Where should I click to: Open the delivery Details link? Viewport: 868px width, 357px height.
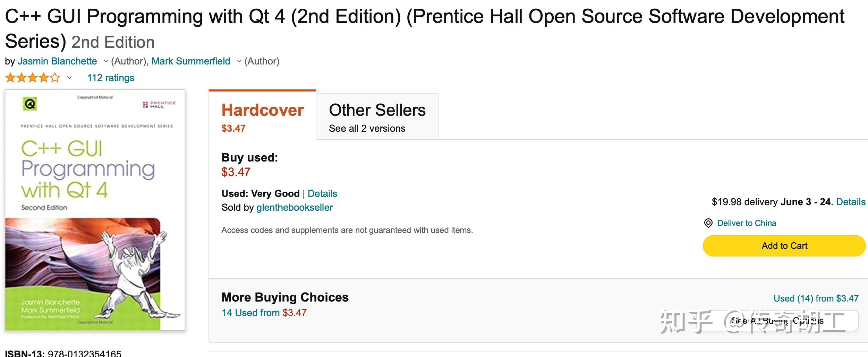[x=851, y=202]
